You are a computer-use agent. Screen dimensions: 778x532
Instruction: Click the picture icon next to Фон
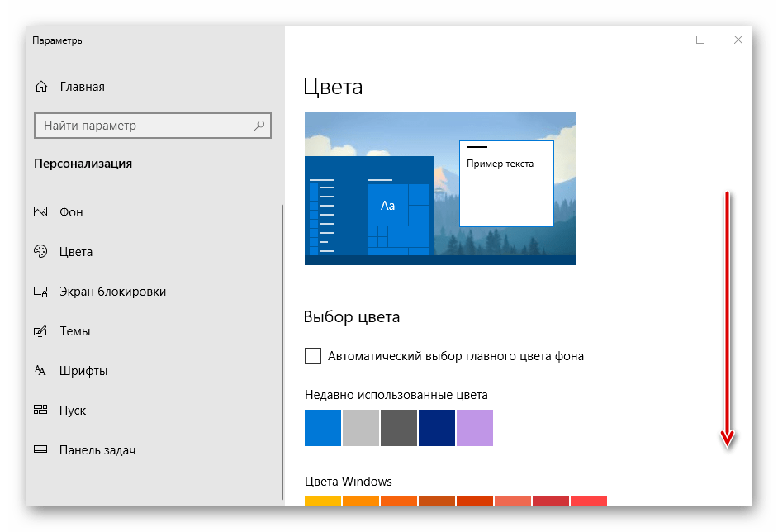click(40, 212)
